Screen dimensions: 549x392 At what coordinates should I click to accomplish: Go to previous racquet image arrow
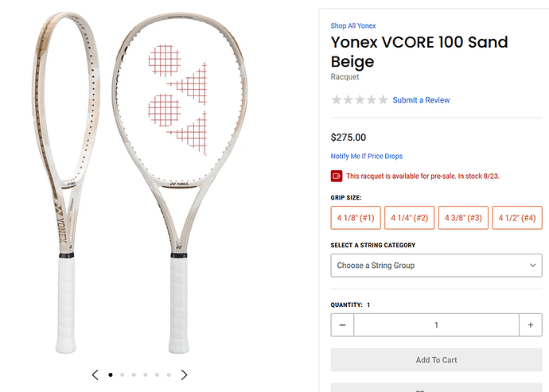[95, 375]
